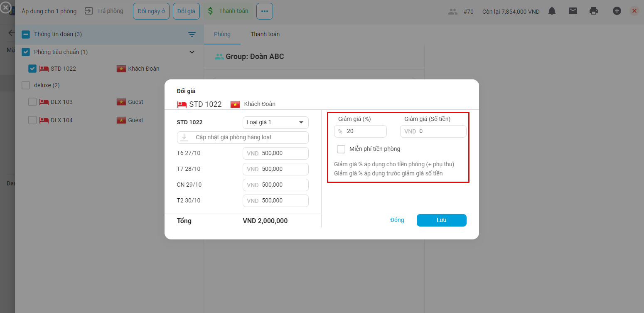Image resolution: width=644 pixels, height=313 pixels.
Task: Click the plus circle add icon
Action: click(x=617, y=11)
